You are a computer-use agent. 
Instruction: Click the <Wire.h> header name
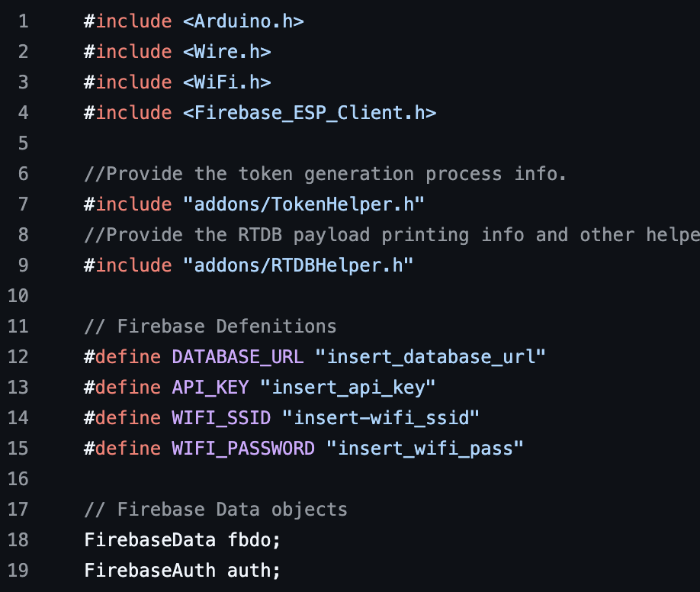click(x=226, y=52)
